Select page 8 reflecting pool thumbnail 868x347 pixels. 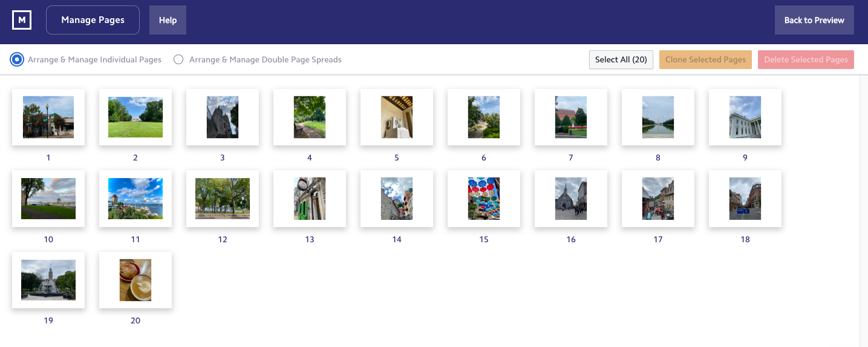(658, 117)
